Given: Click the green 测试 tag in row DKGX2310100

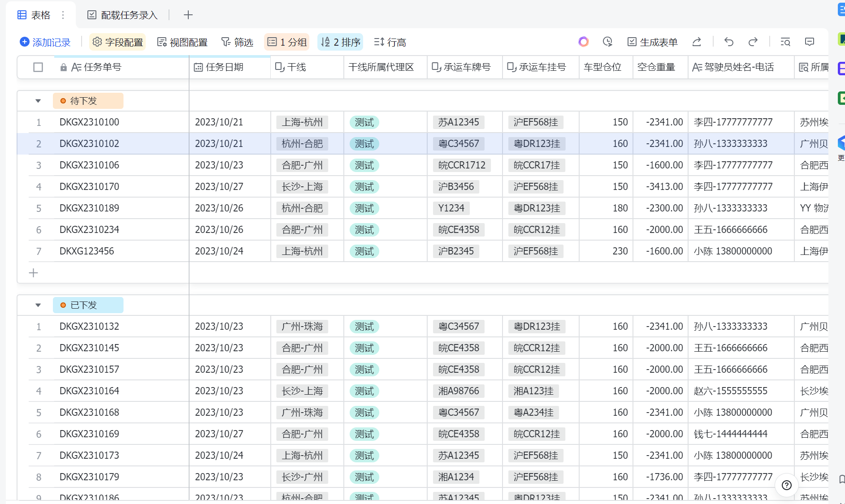Looking at the screenshot, I should point(364,122).
